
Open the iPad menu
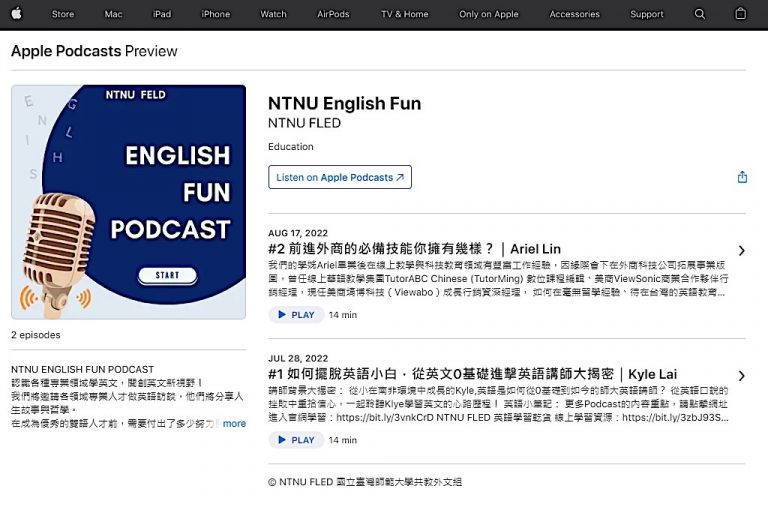[x=162, y=14]
